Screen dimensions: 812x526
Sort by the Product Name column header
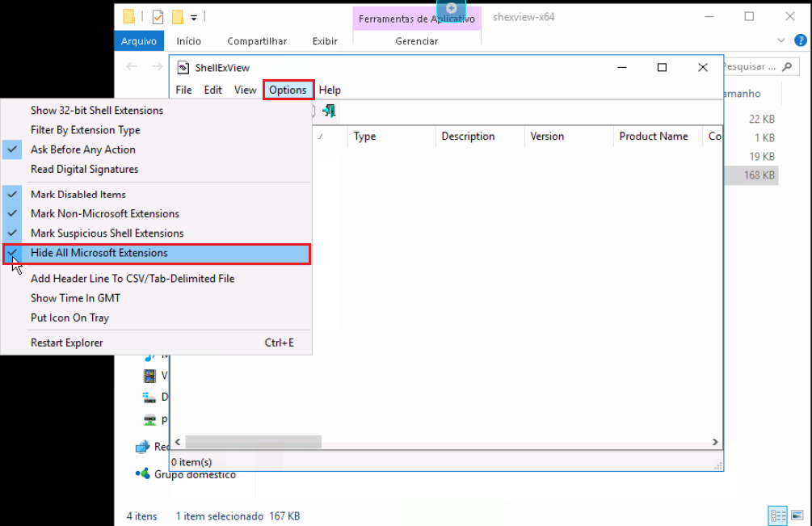point(658,137)
